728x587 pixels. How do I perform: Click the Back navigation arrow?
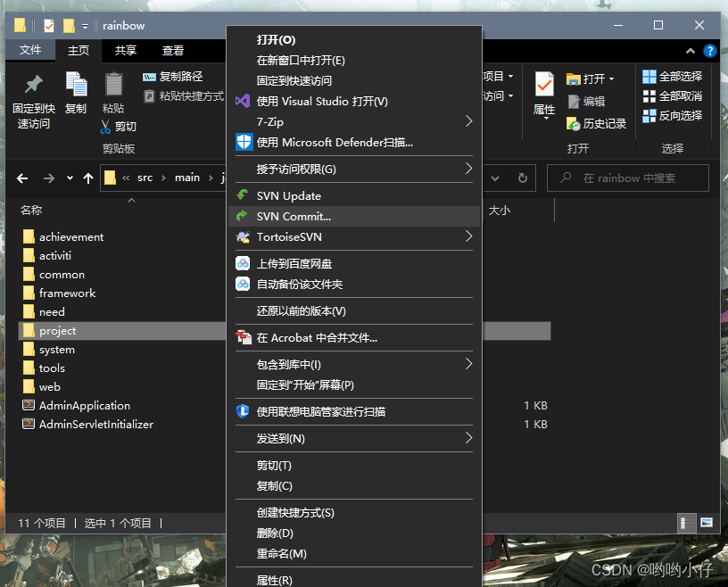(22, 178)
